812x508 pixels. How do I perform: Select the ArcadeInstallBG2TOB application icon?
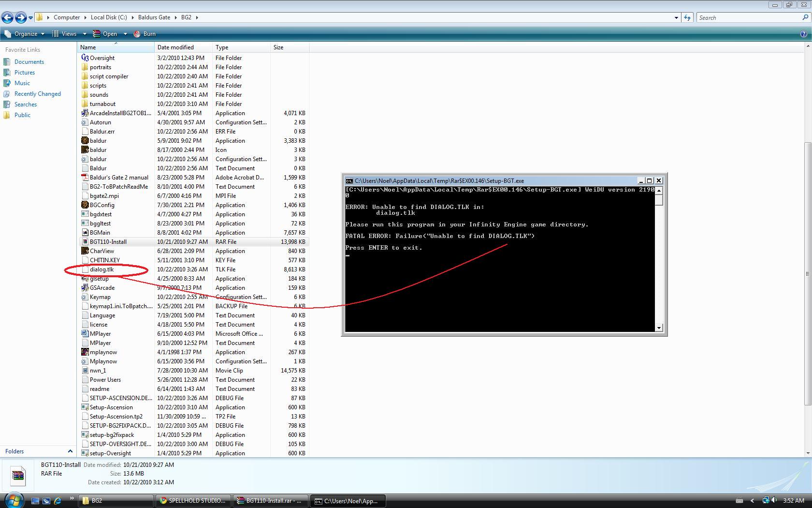pos(85,113)
